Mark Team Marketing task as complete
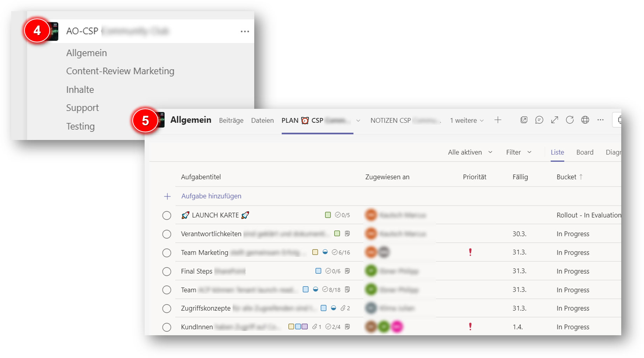 pos(167,253)
